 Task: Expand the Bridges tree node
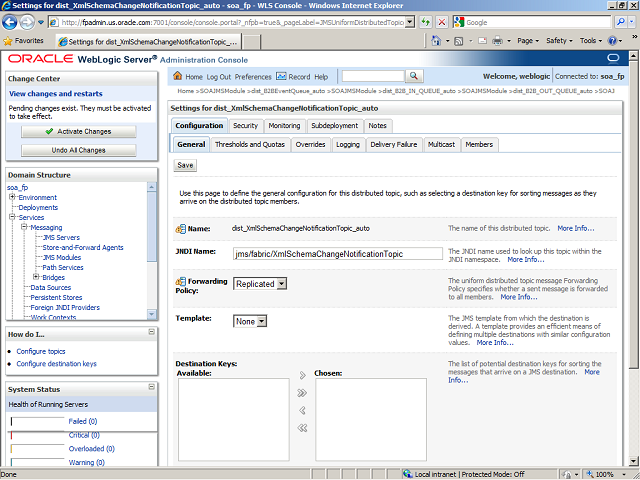coord(37,277)
